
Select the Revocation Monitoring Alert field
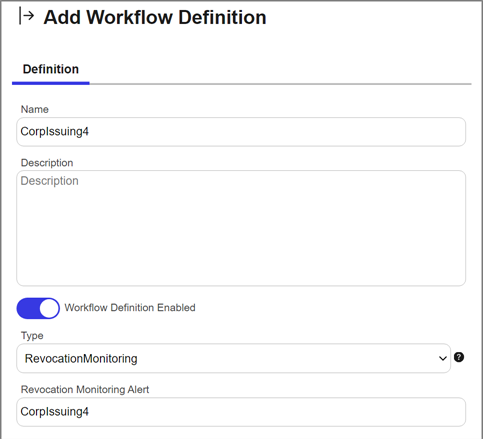click(x=241, y=412)
